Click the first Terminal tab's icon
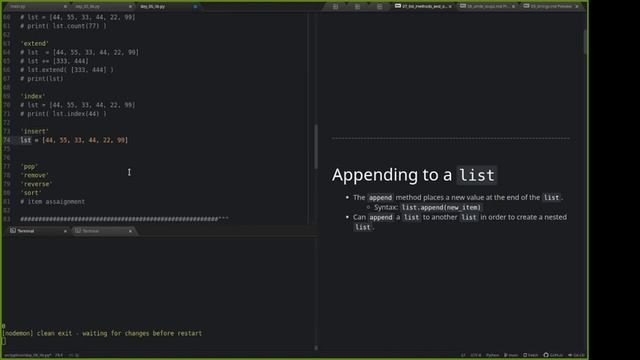The height and width of the screenshot is (360, 640). tap(13, 231)
